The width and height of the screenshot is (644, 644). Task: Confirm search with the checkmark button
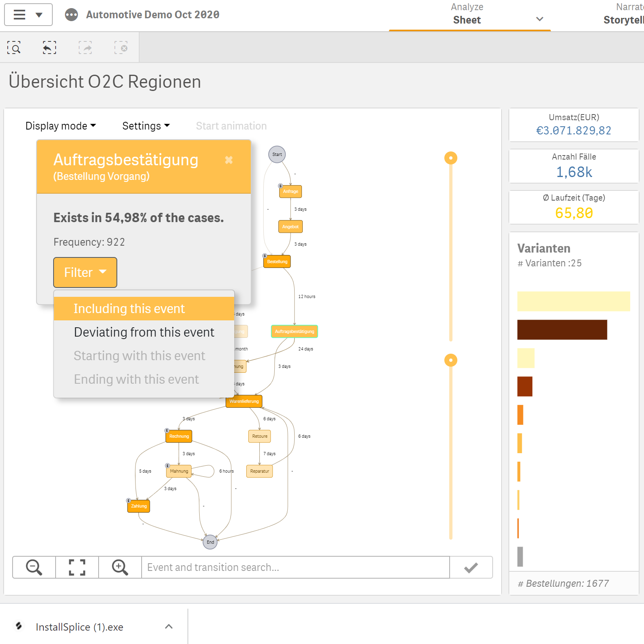471,567
